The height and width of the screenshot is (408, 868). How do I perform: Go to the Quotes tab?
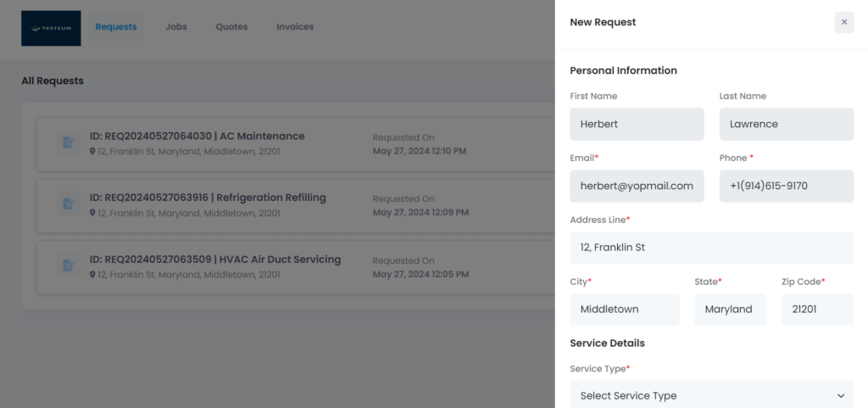coord(231,27)
